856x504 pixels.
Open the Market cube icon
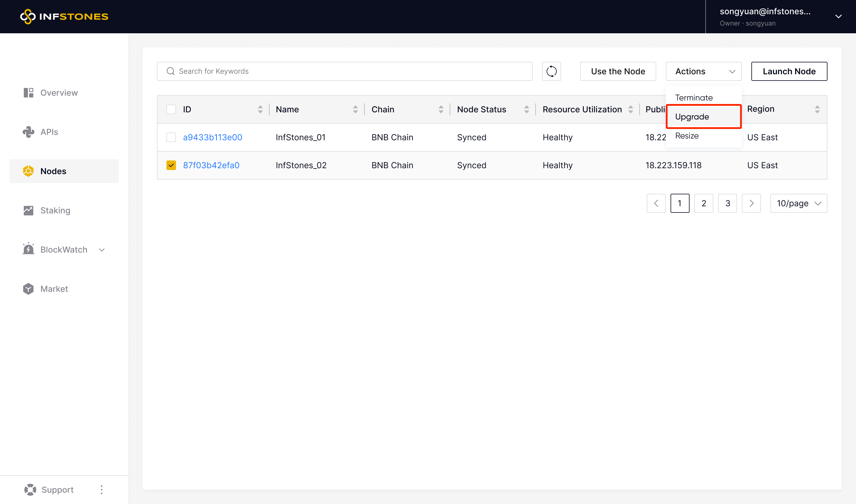pyautogui.click(x=29, y=289)
